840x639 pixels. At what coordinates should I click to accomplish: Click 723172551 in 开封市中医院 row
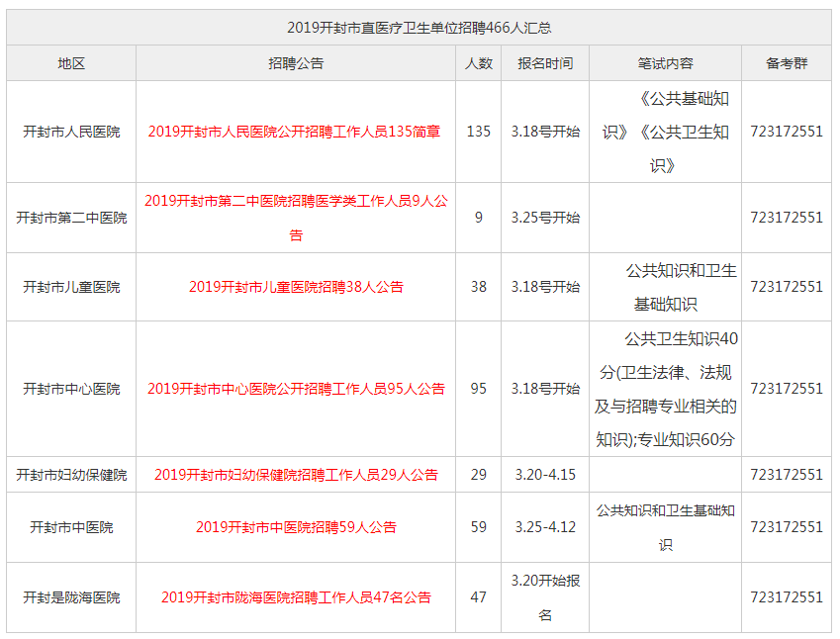(x=787, y=527)
